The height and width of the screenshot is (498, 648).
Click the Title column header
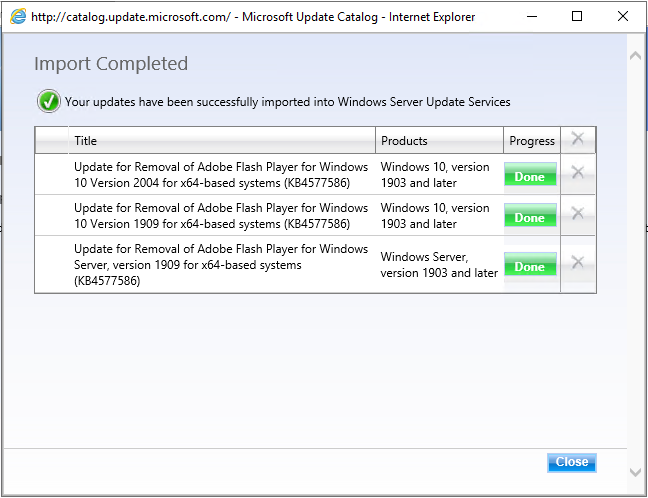pyautogui.click(x=222, y=141)
